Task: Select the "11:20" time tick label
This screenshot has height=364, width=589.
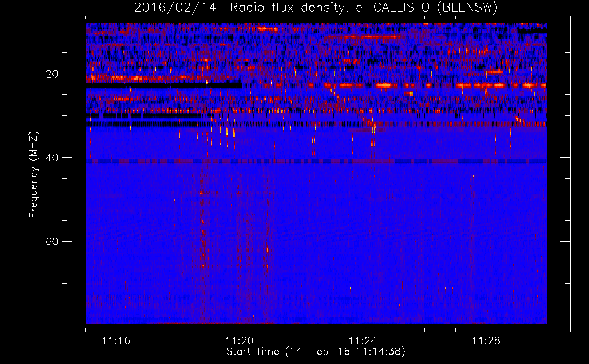Action: (240, 341)
